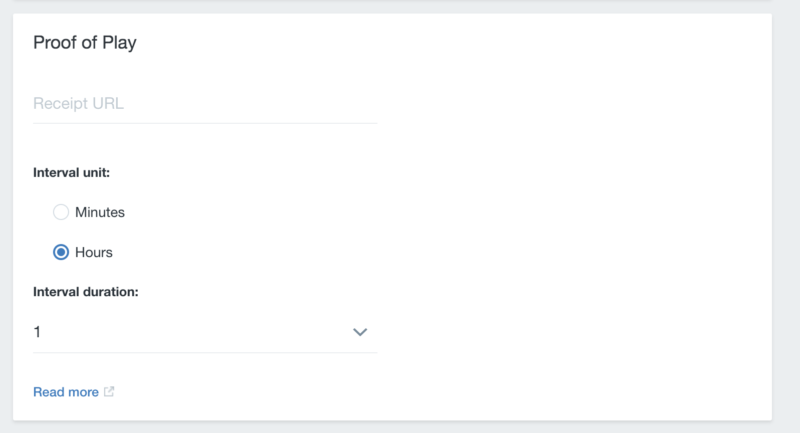Image resolution: width=800 pixels, height=433 pixels.
Task: Focus the Receipt URL input field
Action: click(205, 104)
